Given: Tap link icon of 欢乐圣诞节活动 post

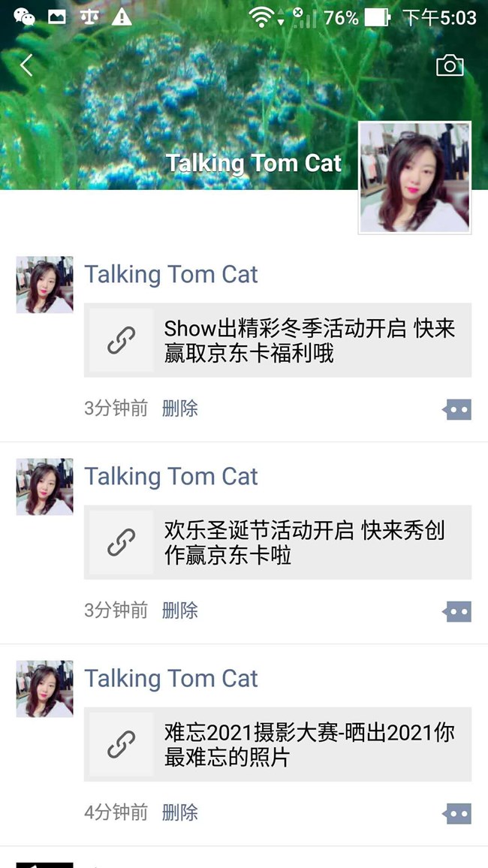Looking at the screenshot, I should (122, 542).
